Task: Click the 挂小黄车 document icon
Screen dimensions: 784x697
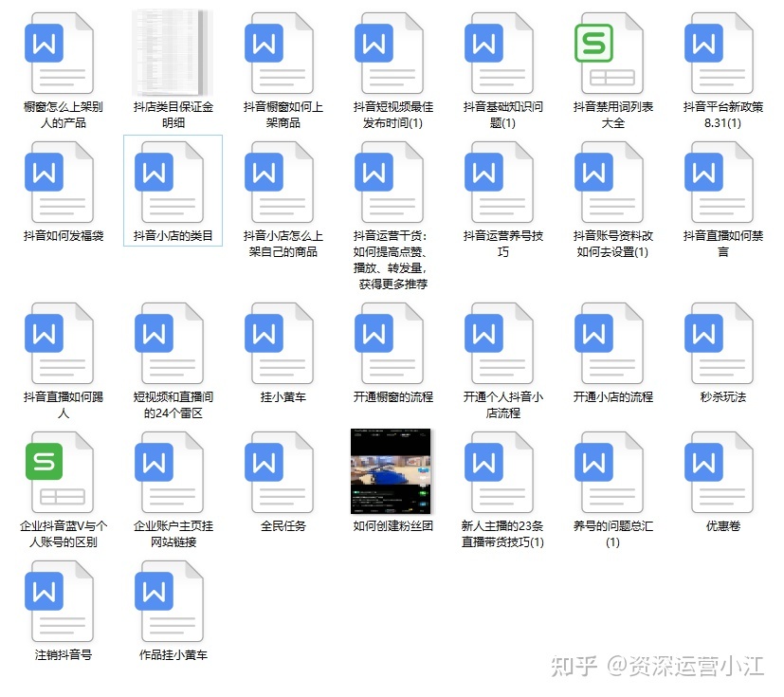Action: click(283, 343)
